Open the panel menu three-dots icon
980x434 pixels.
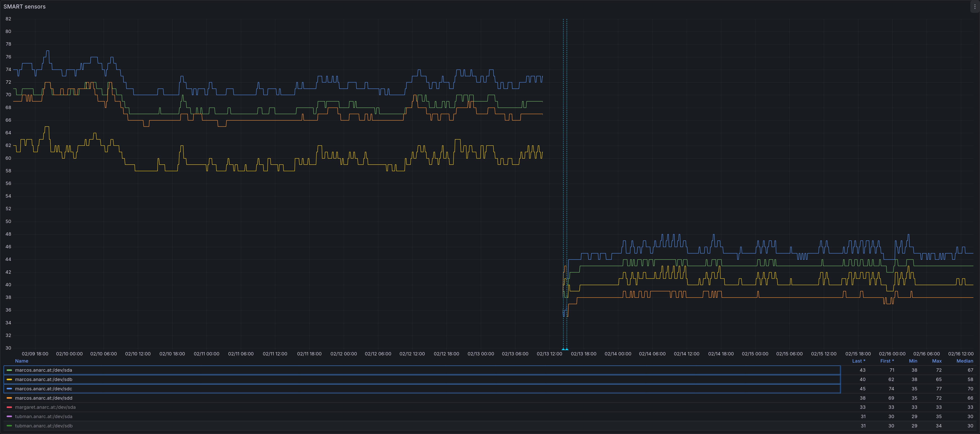975,6
